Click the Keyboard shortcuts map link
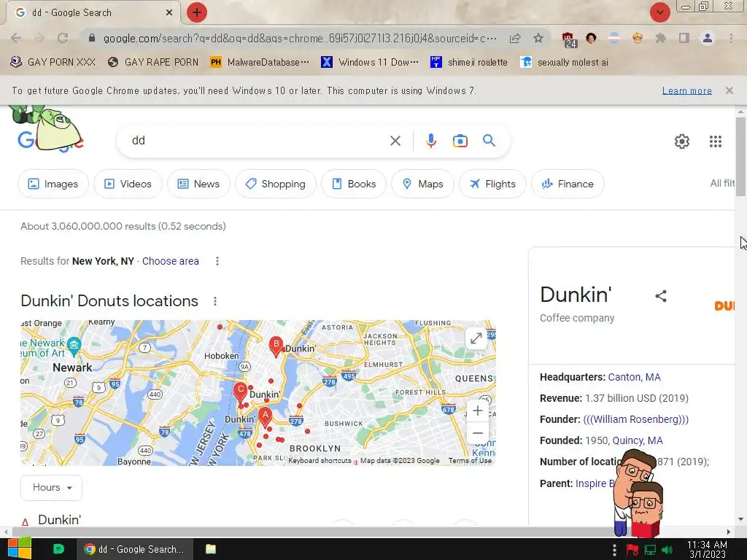Screen dimensions: 747x560 tap(320, 461)
